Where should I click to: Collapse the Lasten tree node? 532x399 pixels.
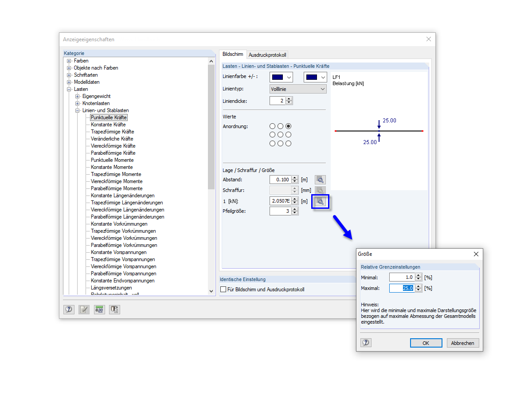tap(69, 89)
